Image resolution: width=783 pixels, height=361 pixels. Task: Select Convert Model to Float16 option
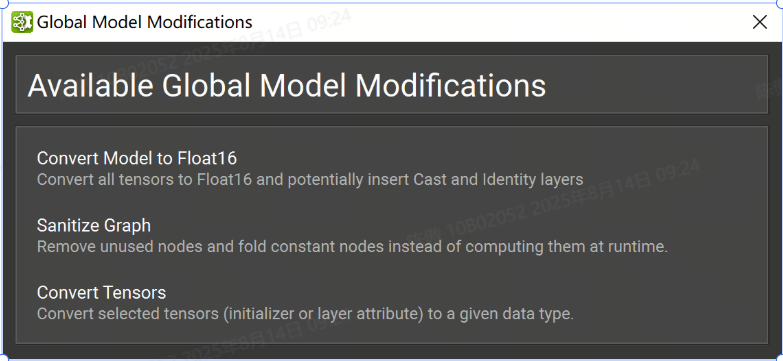[x=137, y=158]
